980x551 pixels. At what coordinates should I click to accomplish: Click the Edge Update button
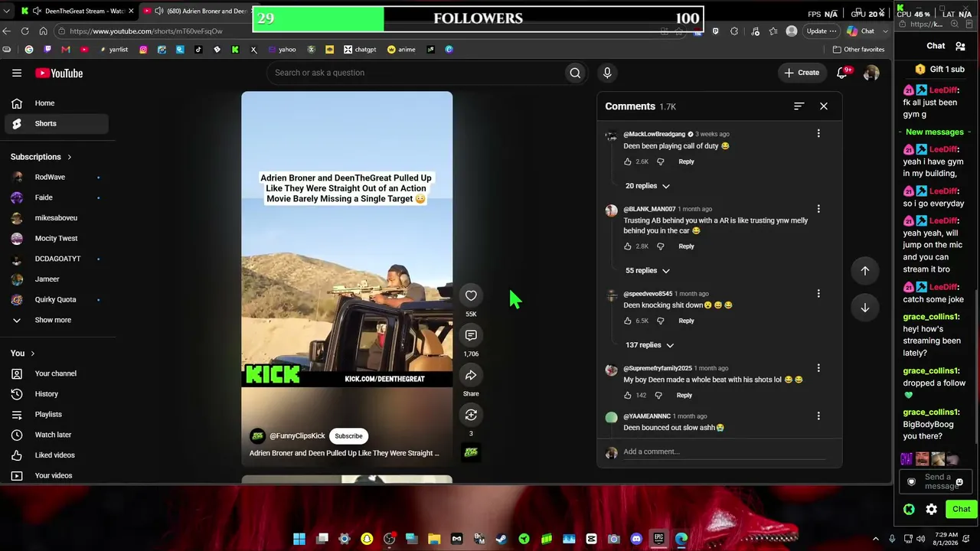(x=821, y=31)
